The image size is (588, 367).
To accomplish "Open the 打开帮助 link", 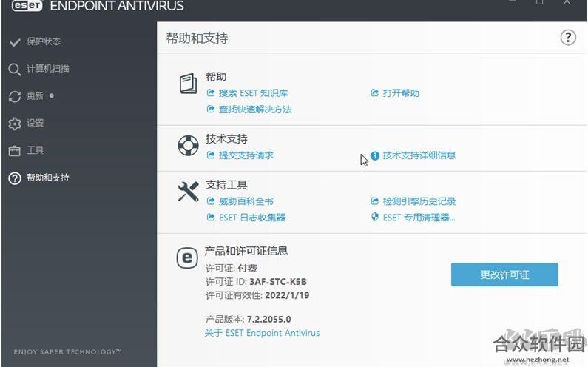I will click(x=400, y=93).
